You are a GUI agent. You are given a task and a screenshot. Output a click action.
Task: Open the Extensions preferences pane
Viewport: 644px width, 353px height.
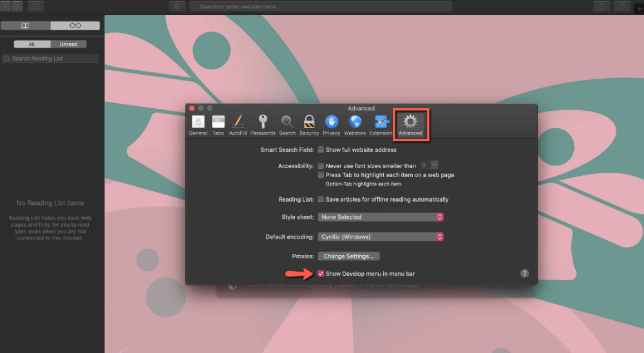[x=381, y=125]
